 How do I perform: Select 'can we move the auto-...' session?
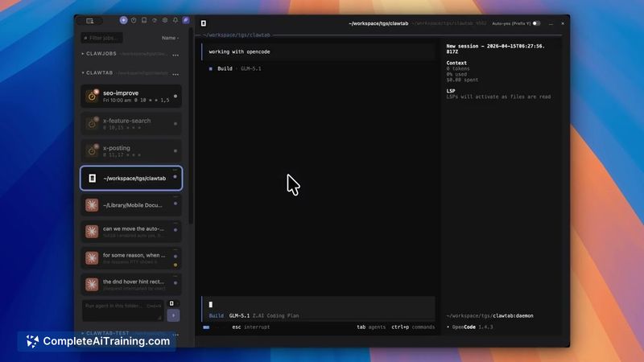pyautogui.click(x=131, y=232)
